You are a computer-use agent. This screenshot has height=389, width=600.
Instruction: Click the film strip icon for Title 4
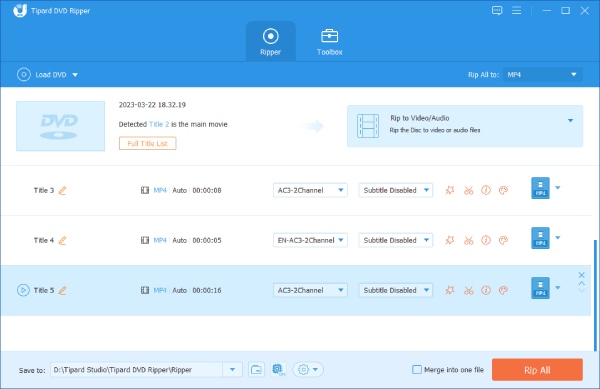(x=145, y=240)
